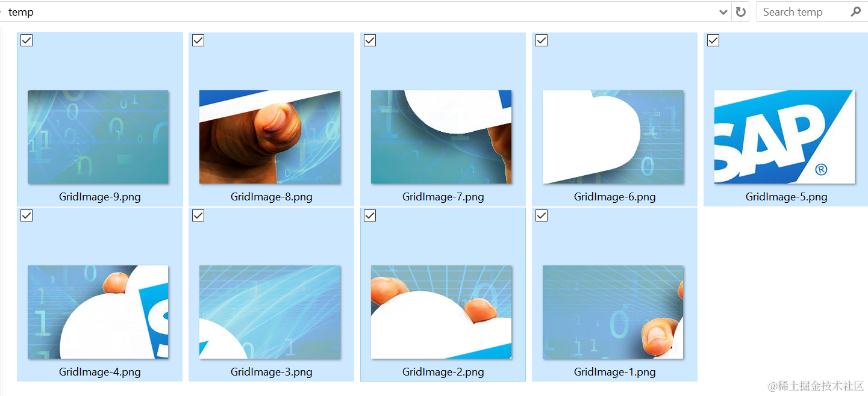Click the GridImage-9.png file name label
Screen dimensions: 868x396
tap(99, 197)
